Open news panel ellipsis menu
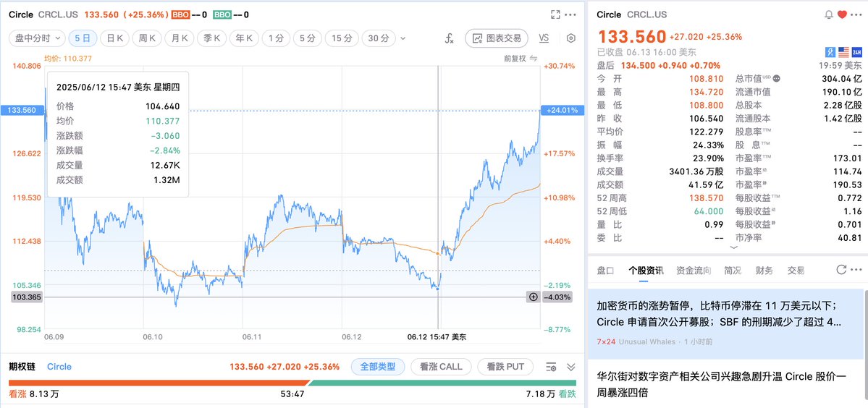The image size is (868, 408). (856, 270)
